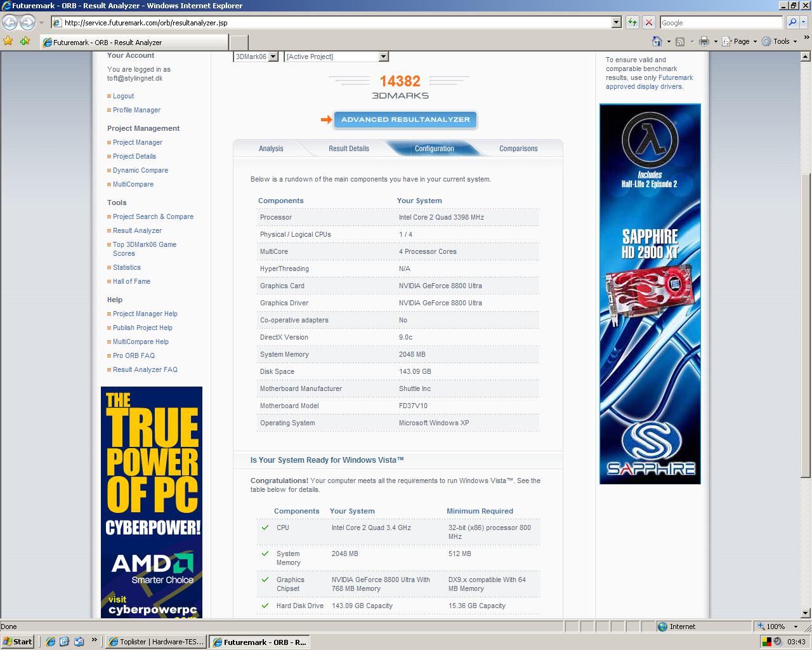Open MultiCompare link under Project Management
Image resolution: width=812 pixels, height=650 pixels.
click(x=133, y=184)
